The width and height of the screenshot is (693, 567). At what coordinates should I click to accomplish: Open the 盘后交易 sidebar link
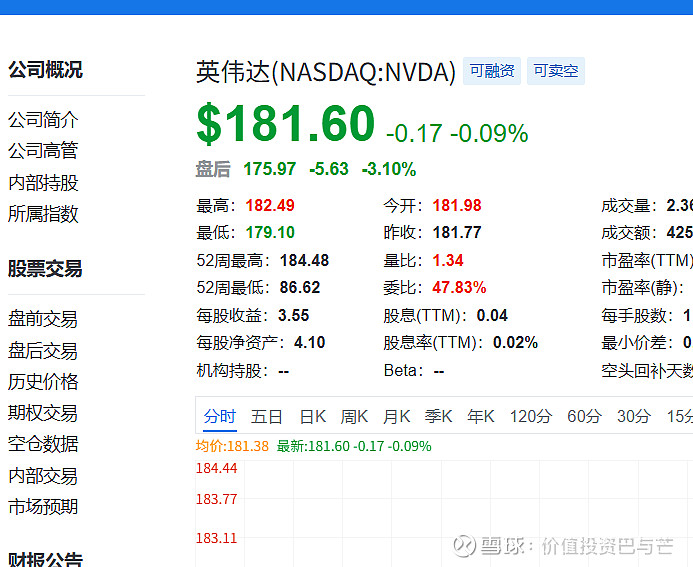pos(43,351)
